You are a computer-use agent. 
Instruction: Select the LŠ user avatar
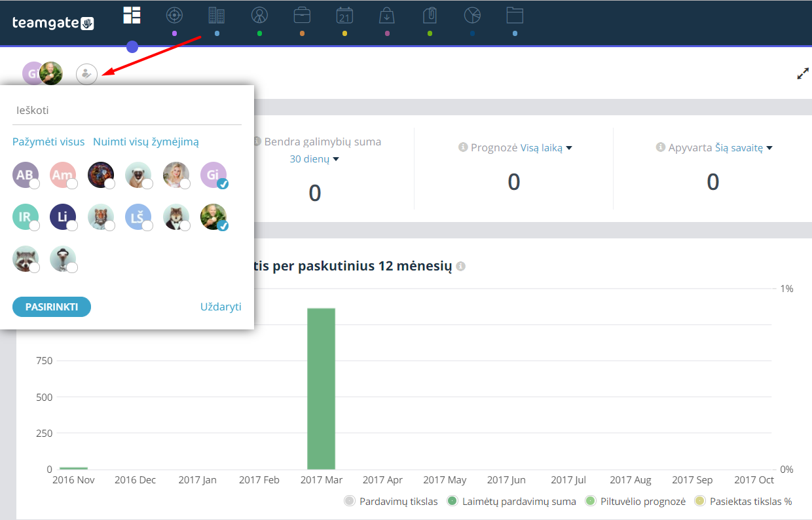point(138,217)
